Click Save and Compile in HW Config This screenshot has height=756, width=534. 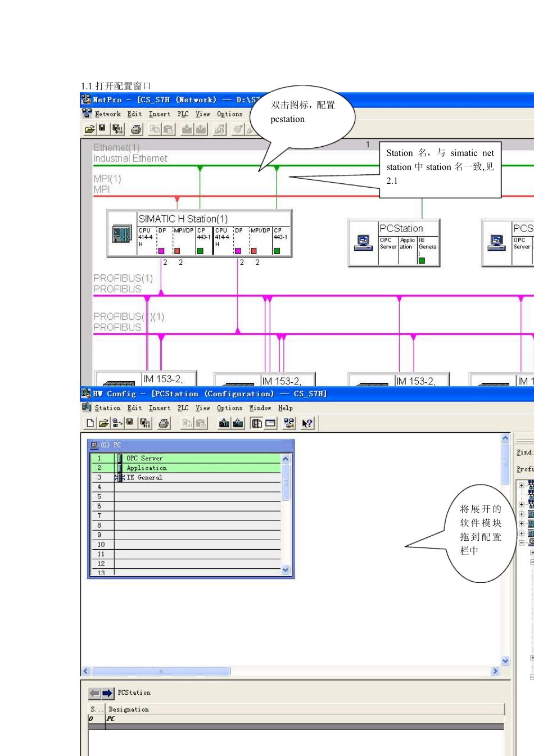click(x=145, y=423)
